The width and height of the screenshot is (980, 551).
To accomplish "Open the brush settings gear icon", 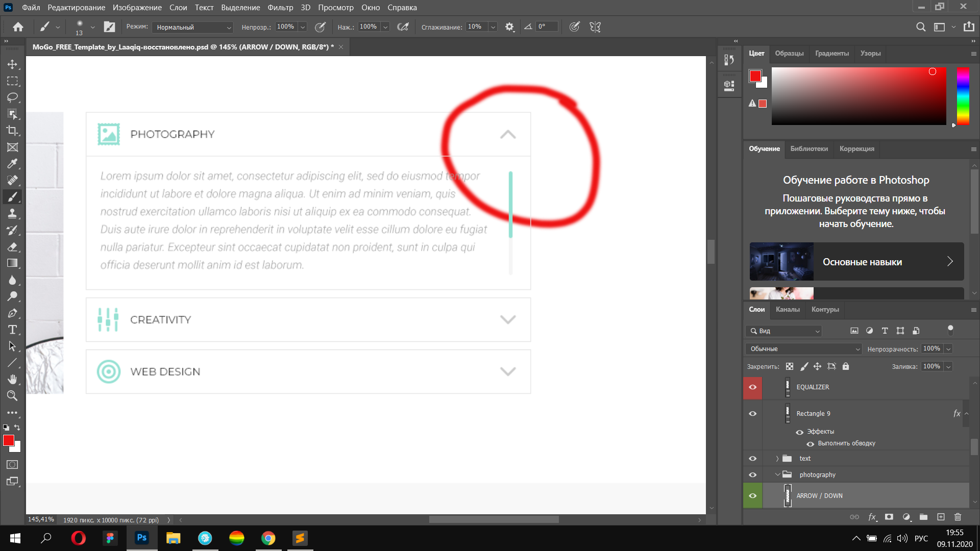I will [509, 27].
